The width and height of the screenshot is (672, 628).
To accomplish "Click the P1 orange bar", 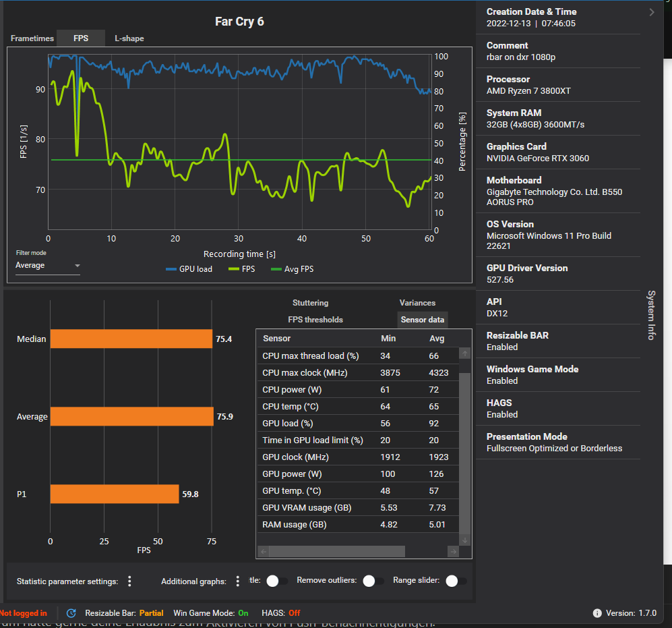I will [x=115, y=494].
